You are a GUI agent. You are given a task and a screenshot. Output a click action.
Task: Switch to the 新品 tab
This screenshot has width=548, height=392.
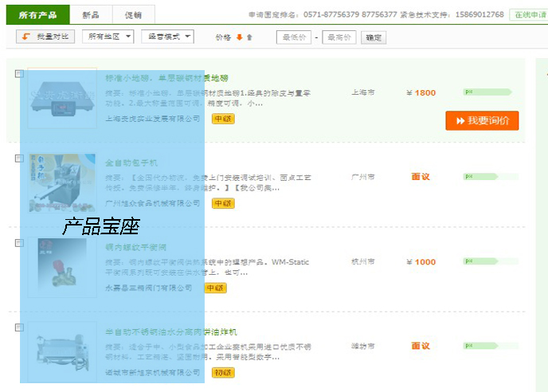click(92, 14)
